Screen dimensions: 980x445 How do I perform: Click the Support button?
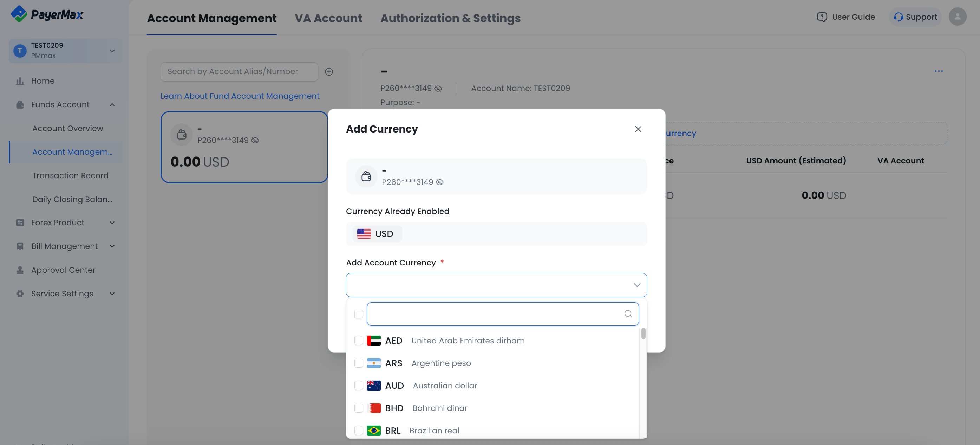coord(915,17)
